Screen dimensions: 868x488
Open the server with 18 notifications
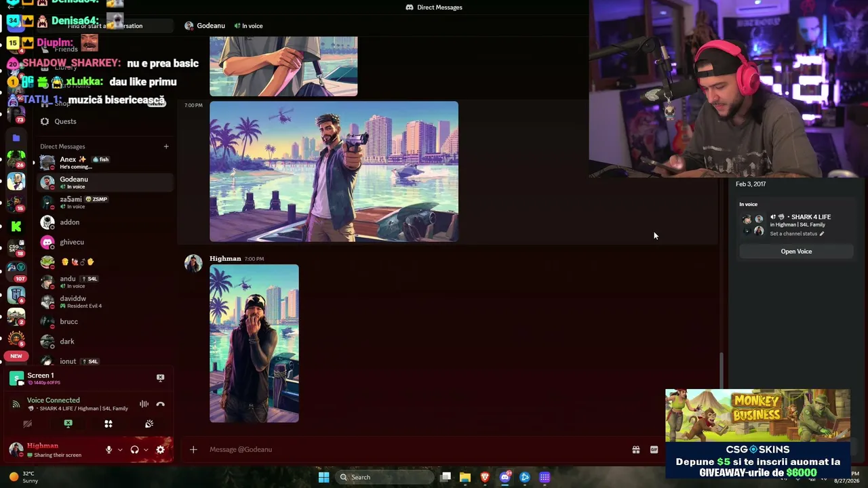tap(16, 248)
